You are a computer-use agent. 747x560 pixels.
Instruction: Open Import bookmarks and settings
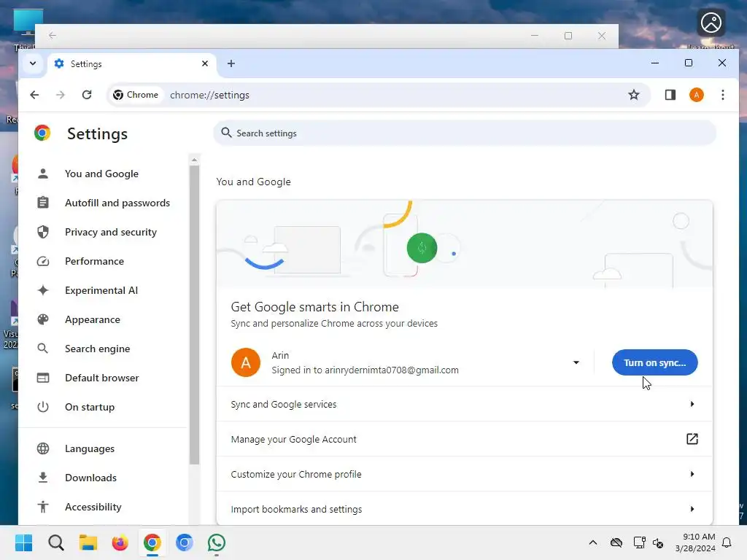pos(465,509)
